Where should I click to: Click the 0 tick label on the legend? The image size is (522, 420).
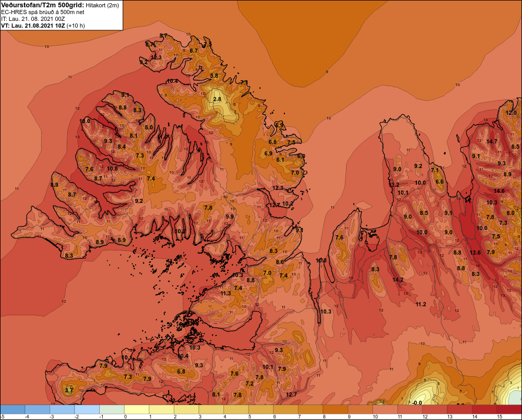[125, 417]
